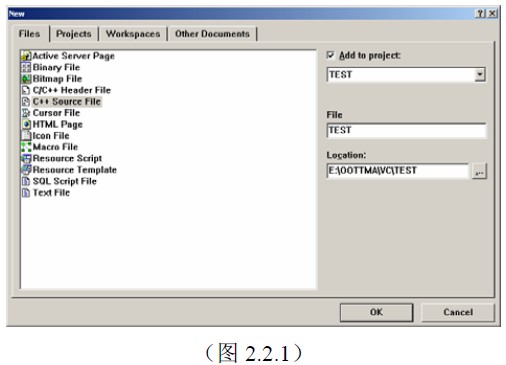The image size is (506, 365).
Task: Pick the Bitmap File icon
Action: coord(26,79)
